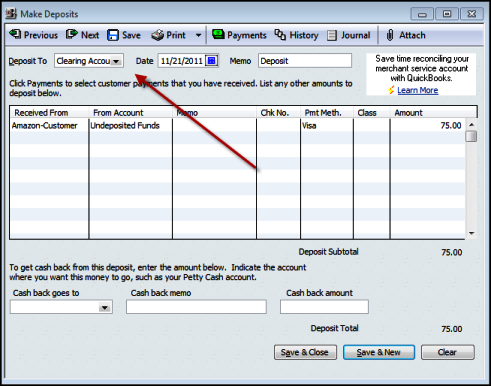Image resolution: width=491 pixels, height=386 pixels.
Task: Click the Class column header
Action: point(371,113)
